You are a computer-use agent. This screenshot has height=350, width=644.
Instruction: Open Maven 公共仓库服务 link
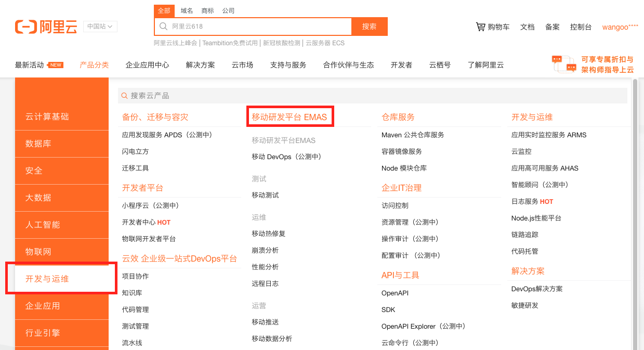click(x=413, y=135)
